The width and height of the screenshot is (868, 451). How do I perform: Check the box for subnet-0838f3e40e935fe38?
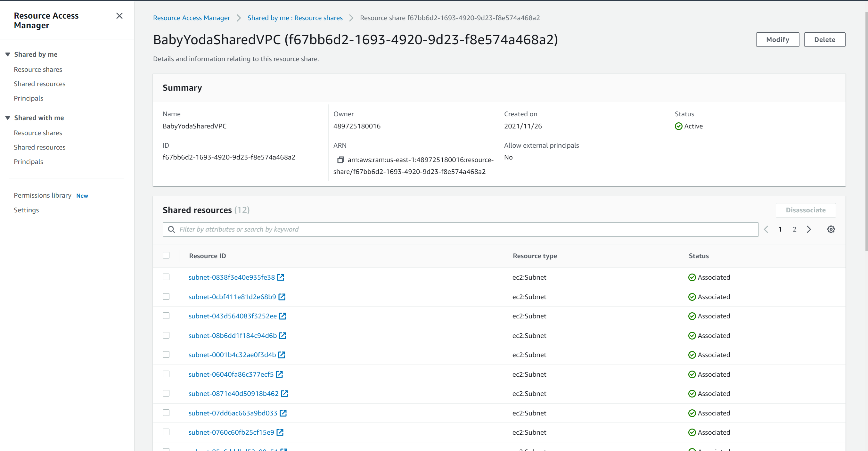click(x=166, y=277)
